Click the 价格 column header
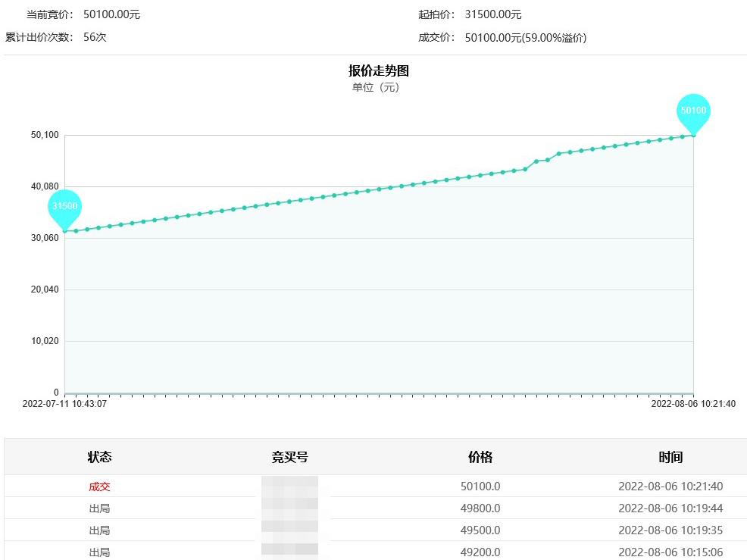This screenshot has width=747, height=560. pyautogui.click(x=480, y=457)
